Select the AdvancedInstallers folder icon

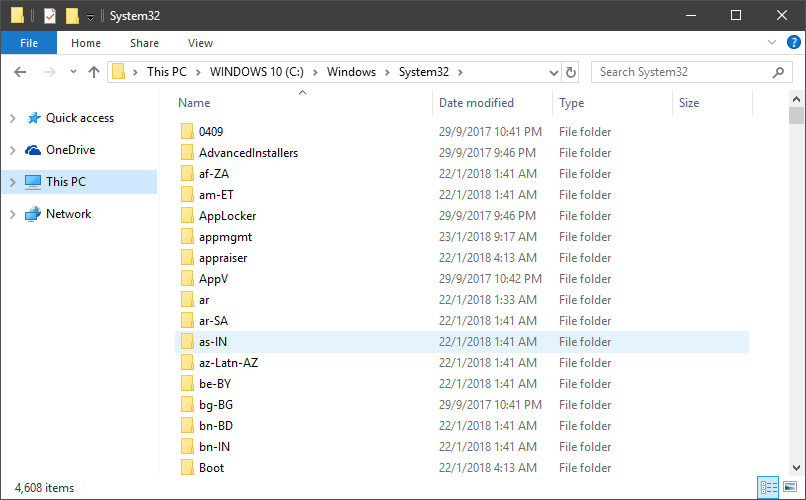coord(187,153)
